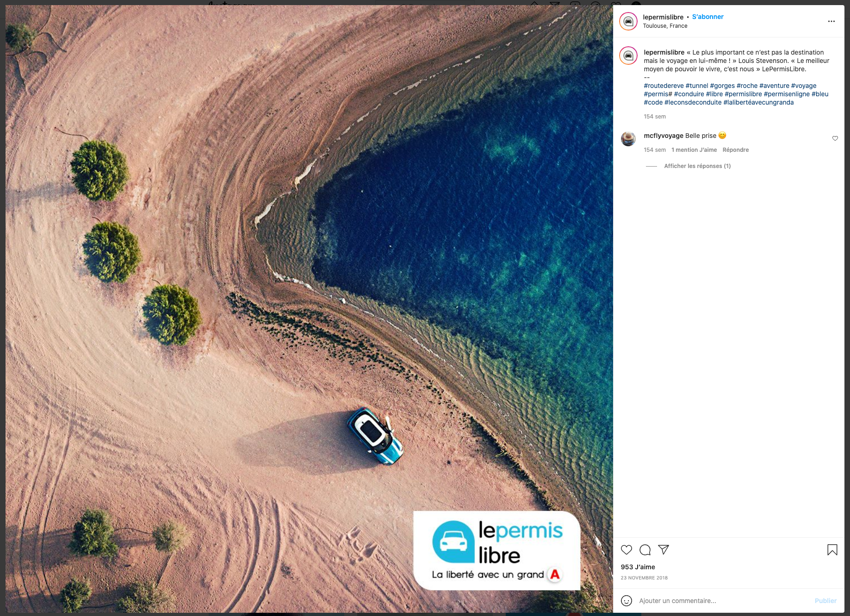The image size is (850, 616).
Task: Open mcflyvoyage's profile picture
Action: (628, 139)
